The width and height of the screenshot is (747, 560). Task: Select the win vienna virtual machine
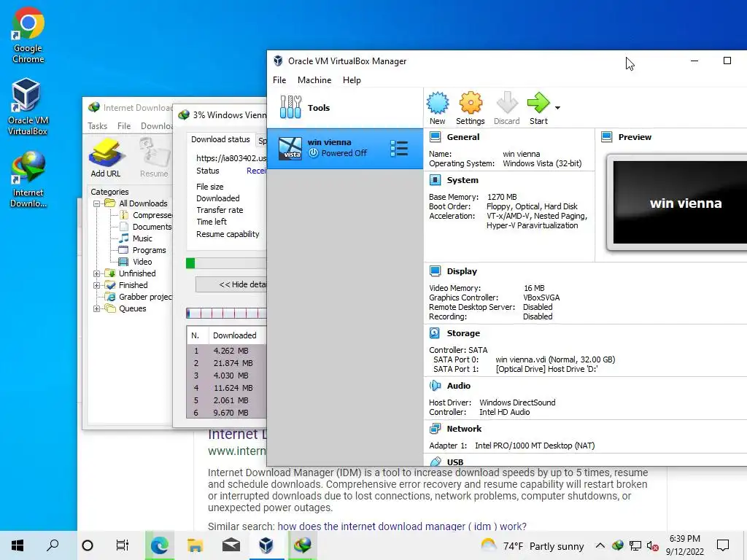click(345, 148)
